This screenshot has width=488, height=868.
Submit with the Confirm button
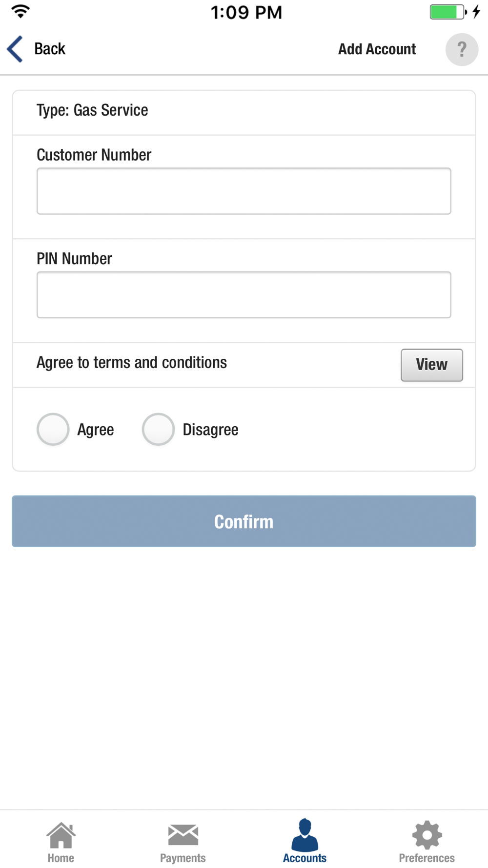244,521
